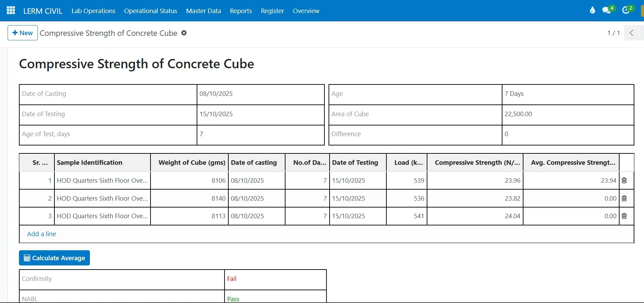Viewport: 644px width, 303px height.
Task: Click the 1 / 1 pager counter
Action: pos(613,33)
